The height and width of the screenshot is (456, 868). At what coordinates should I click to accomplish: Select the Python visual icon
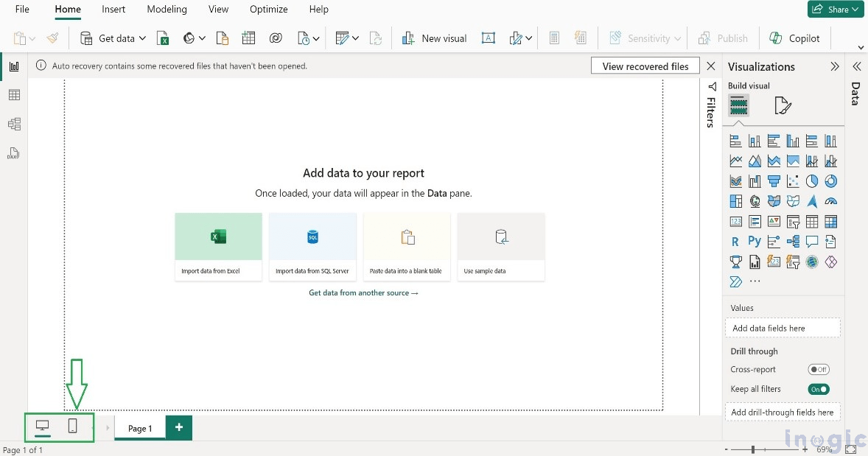[753, 241]
